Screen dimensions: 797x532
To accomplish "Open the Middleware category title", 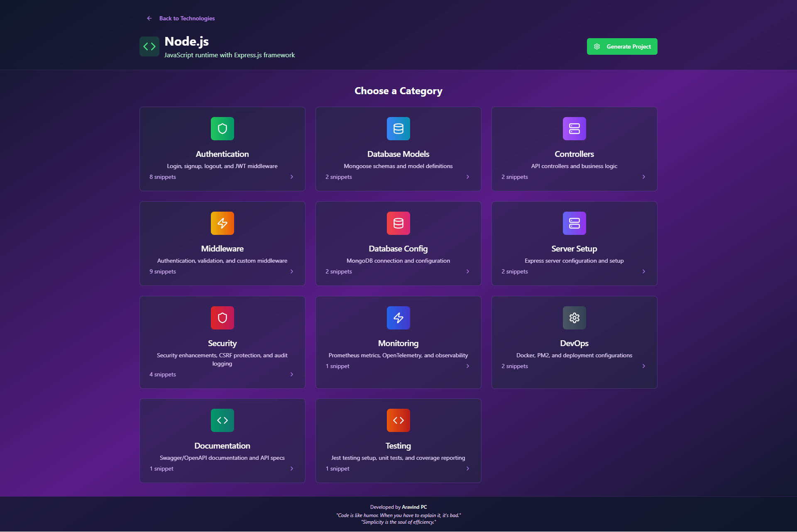I will (222, 249).
